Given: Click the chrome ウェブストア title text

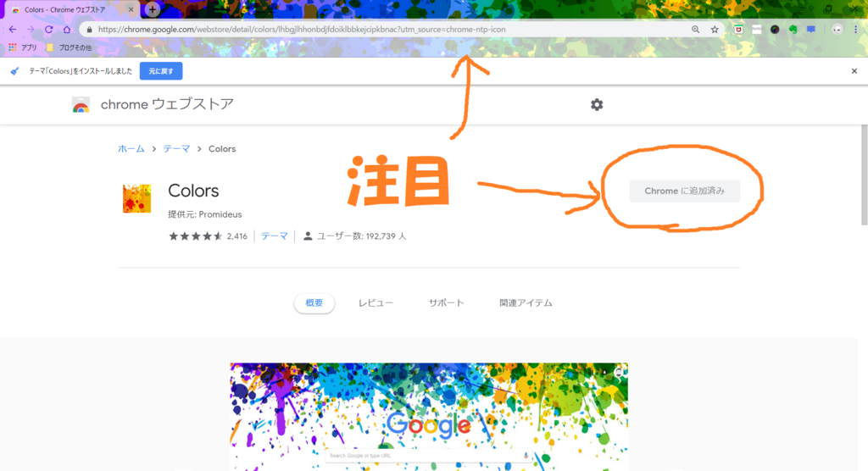Looking at the screenshot, I should tap(167, 104).
